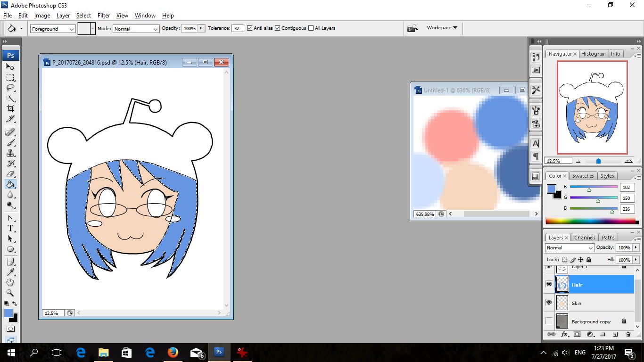Open the fill source Foreground dropdown
Image resolution: width=644 pixels, height=362 pixels.
pyautogui.click(x=53, y=29)
